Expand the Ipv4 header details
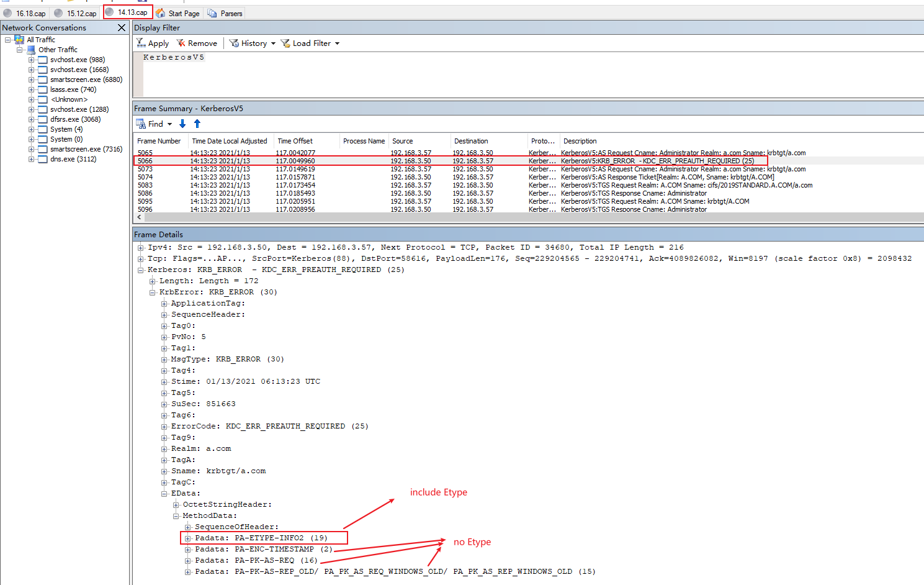The width and height of the screenshot is (924, 585). [141, 247]
